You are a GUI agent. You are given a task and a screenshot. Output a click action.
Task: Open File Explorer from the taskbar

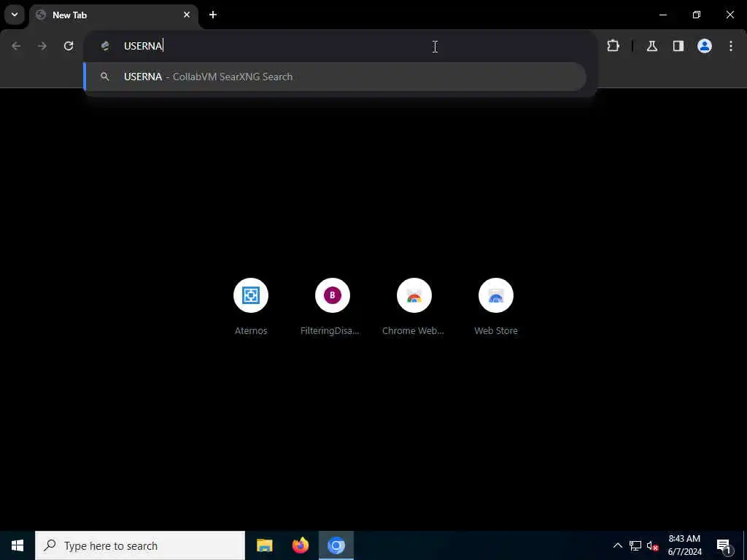(264, 545)
